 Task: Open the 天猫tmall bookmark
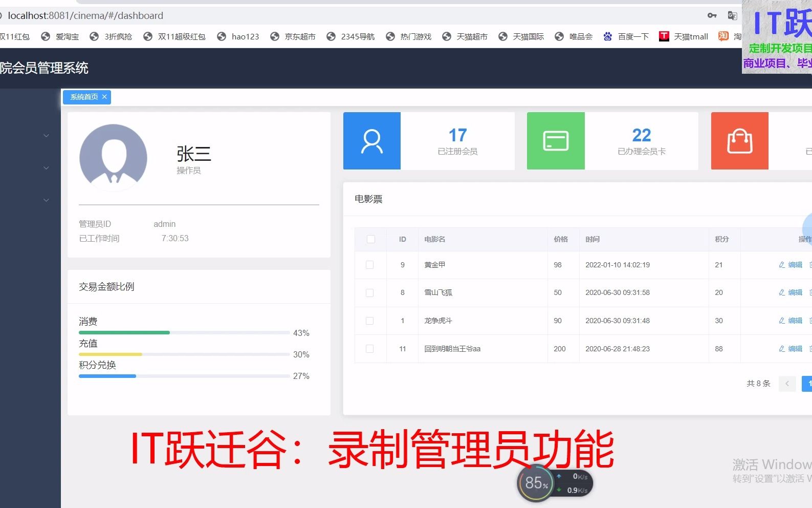point(684,36)
